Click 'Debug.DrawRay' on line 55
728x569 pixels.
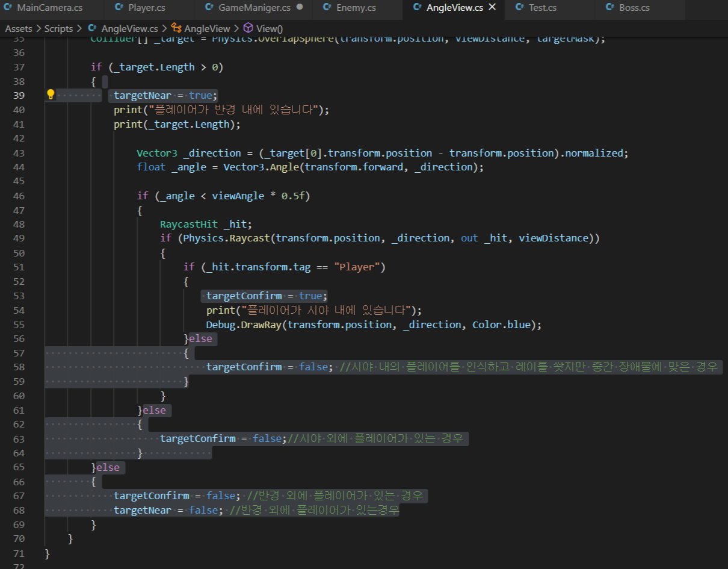[244, 325]
